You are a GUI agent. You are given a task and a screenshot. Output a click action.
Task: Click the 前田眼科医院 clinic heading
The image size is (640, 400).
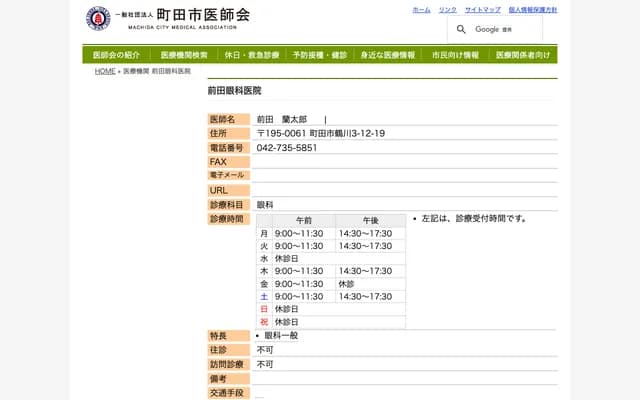(234, 90)
